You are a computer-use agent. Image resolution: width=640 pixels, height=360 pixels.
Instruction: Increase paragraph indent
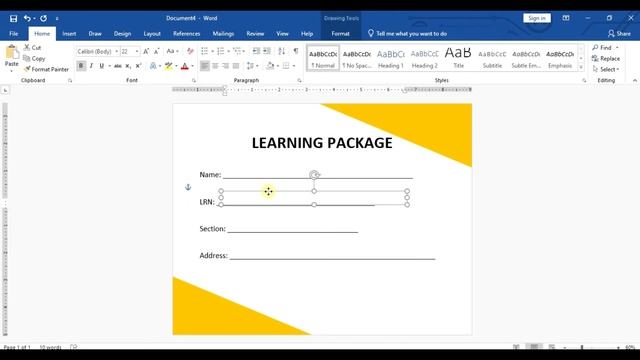(267, 51)
